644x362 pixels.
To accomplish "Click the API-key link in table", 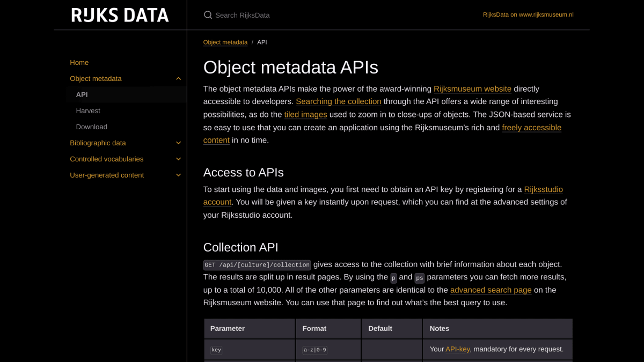I will coord(458,349).
